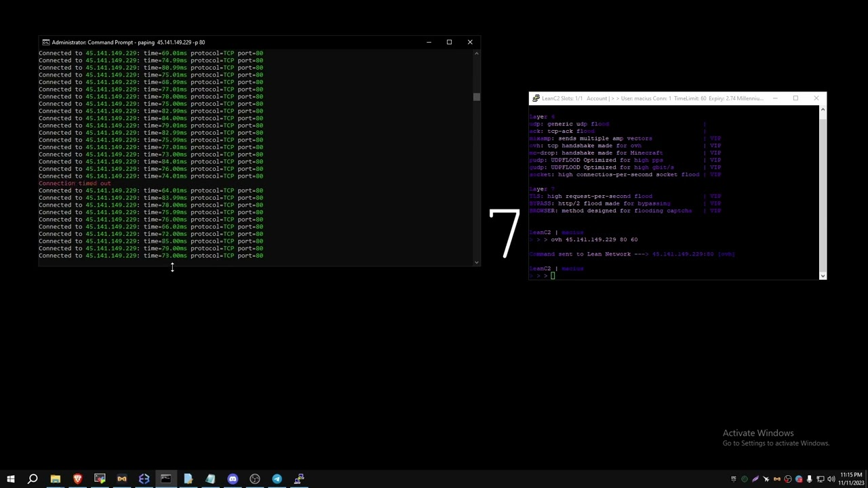Click the 'time=73.00ms' last connection line
Viewport: 868px width, 488px height.
coord(151,256)
